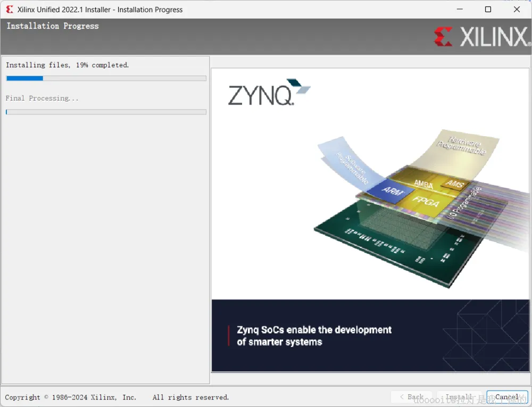Click the Xilinx icon in title bar
This screenshot has width=532, height=407.
10,10
